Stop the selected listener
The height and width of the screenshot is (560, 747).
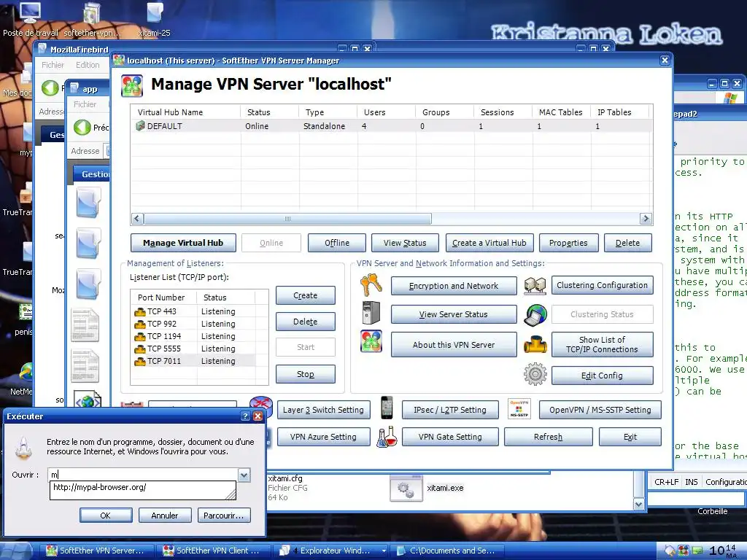click(x=306, y=374)
